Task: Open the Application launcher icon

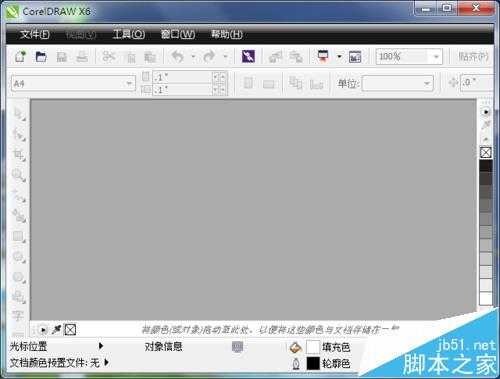Action: (323, 57)
